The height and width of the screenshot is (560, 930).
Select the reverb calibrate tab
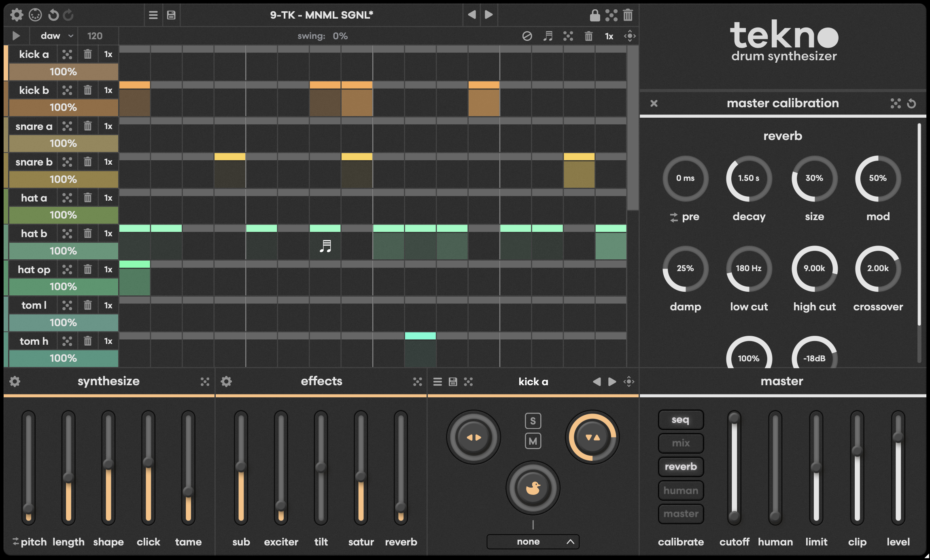681,467
